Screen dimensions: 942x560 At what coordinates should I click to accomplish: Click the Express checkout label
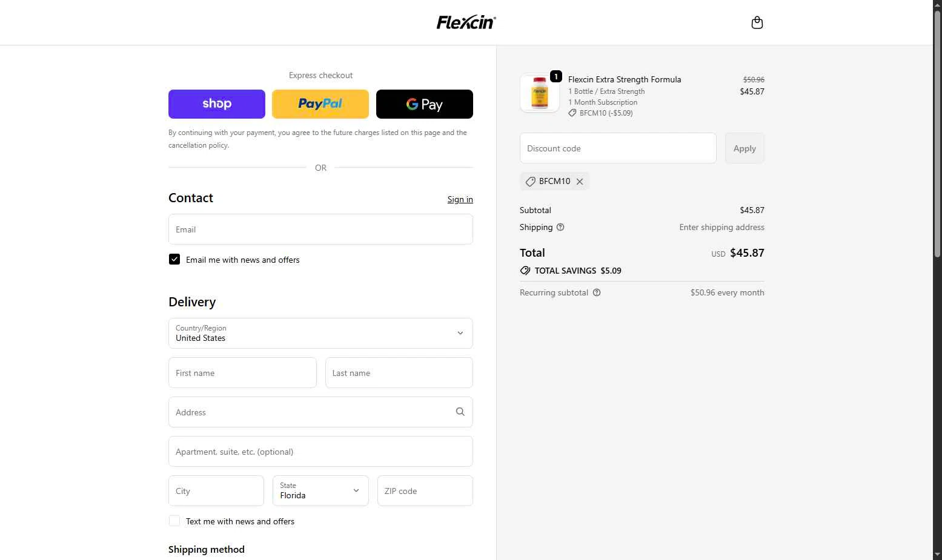[320, 76]
